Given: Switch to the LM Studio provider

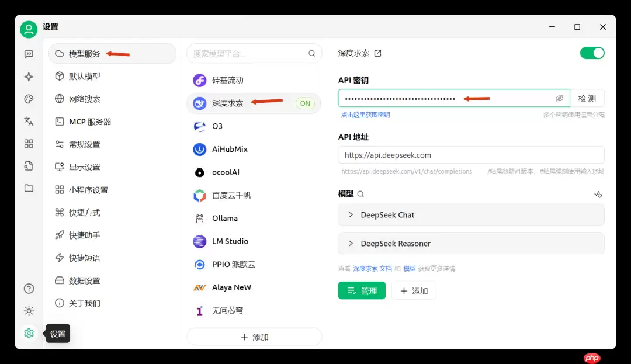Looking at the screenshot, I should [x=254, y=241].
